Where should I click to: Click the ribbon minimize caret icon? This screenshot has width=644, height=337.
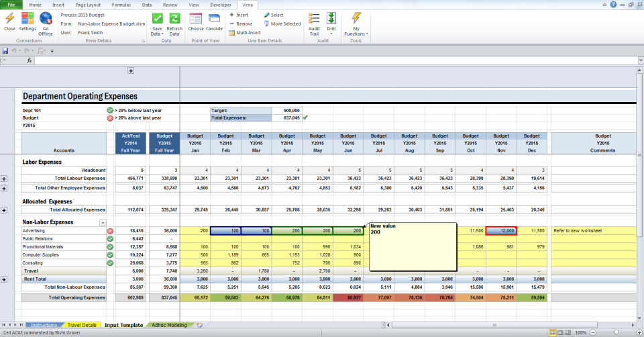(604, 5)
